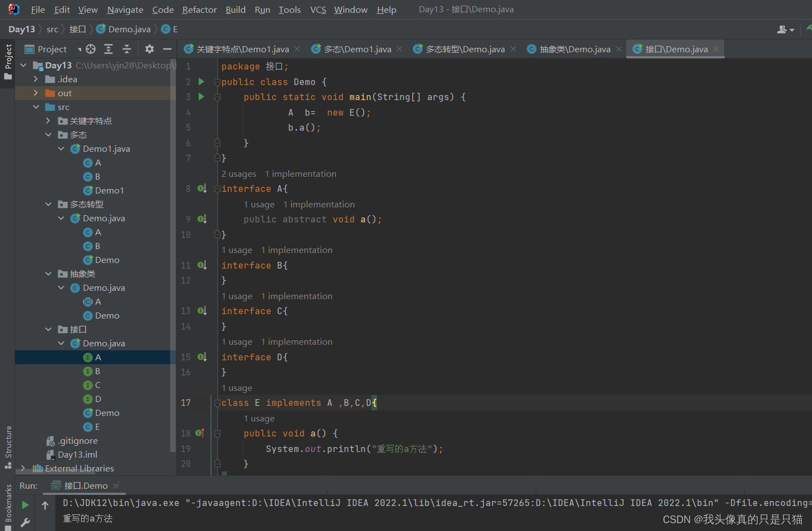Rerun the program with green Run arrow

click(25, 505)
